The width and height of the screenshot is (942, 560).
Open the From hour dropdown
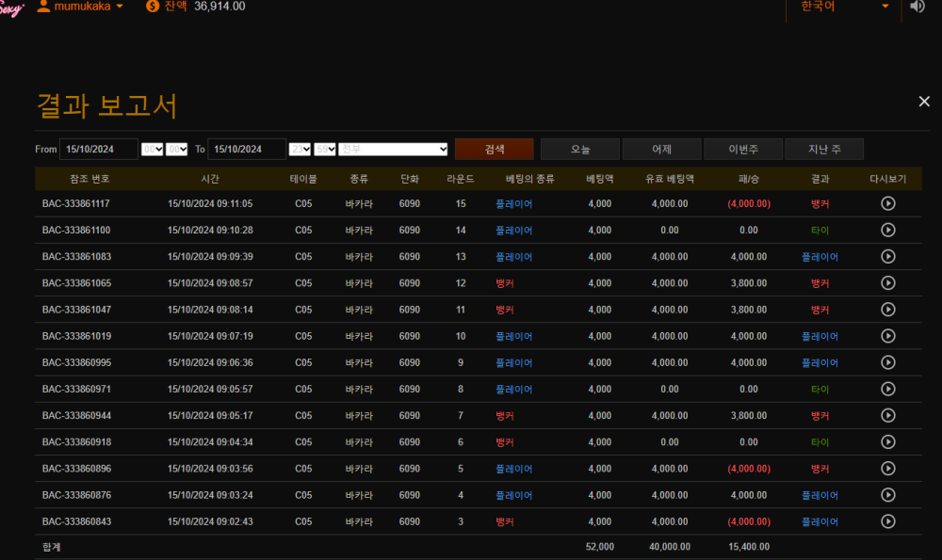(152, 149)
